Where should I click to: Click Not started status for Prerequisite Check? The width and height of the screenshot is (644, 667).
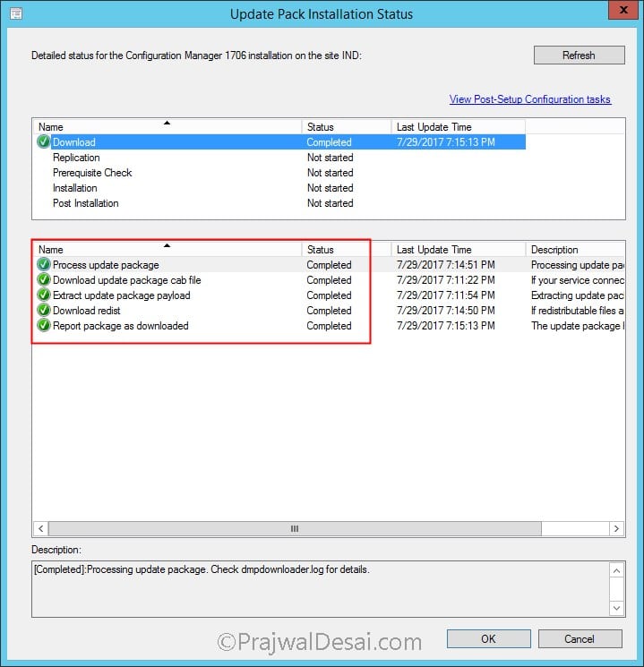pyautogui.click(x=331, y=173)
